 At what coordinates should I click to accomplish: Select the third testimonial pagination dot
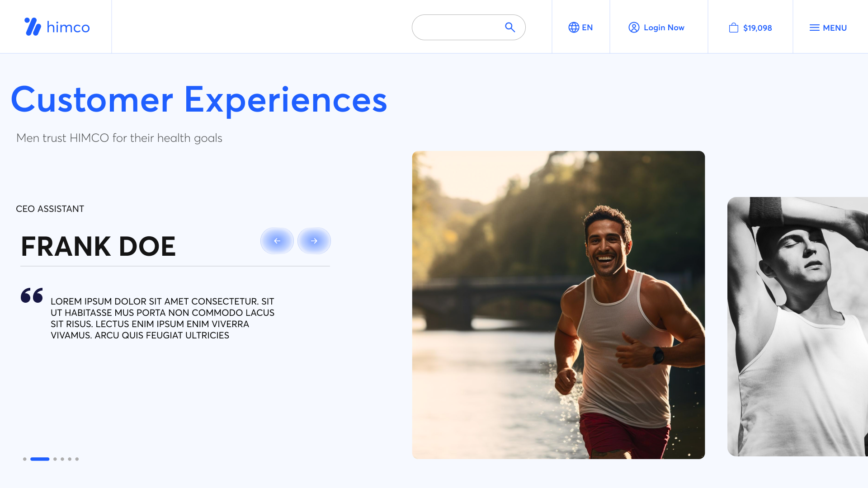pyautogui.click(x=55, y=459)
